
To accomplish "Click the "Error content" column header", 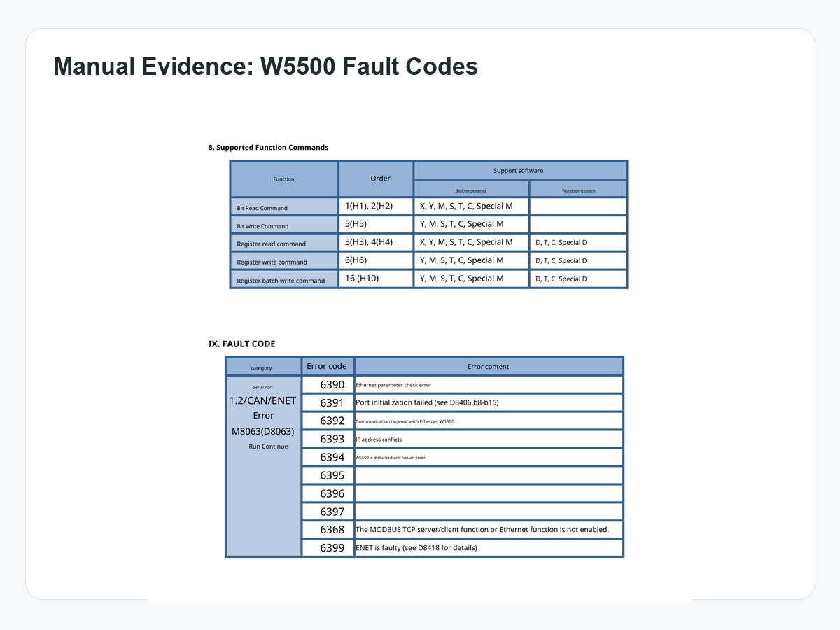I will 489,367.
